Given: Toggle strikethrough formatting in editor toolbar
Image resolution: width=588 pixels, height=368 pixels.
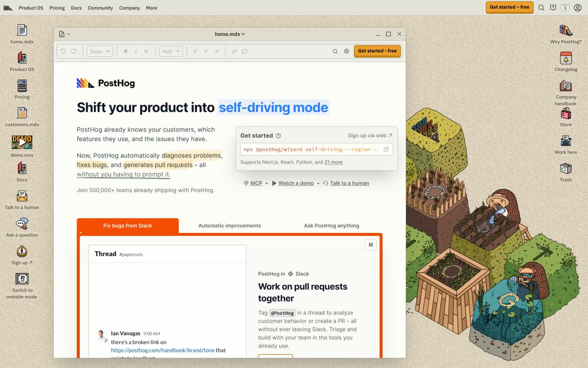Looking at the screenshot, I should pos(146,51).
